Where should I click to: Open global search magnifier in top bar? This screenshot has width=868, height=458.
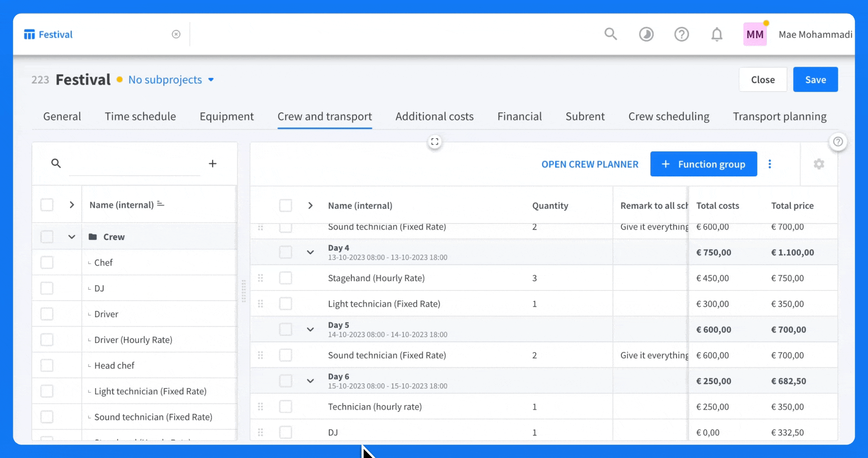click(x=610, y=34)
